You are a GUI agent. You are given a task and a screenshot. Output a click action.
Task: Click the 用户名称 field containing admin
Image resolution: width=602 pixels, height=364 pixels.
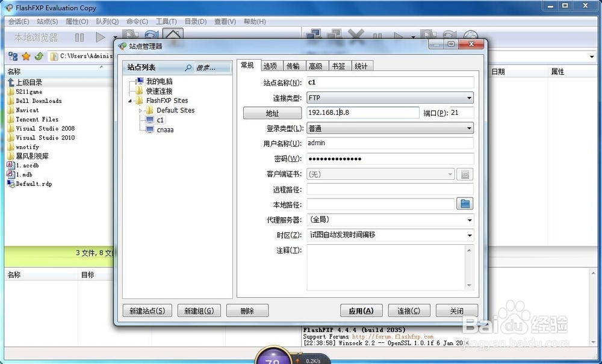(390, 143)
